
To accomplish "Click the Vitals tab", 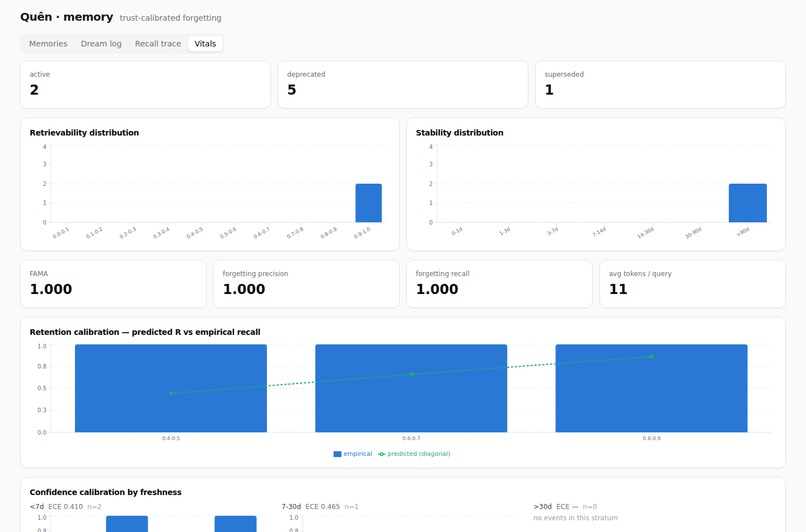I will point(205,44).
